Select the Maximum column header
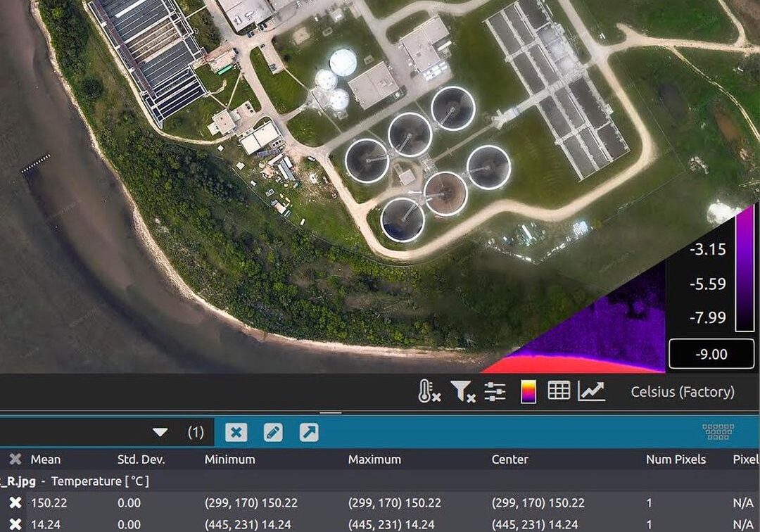Image resolution: width=760 pixels, height=532 pixels. click(374, 459)
